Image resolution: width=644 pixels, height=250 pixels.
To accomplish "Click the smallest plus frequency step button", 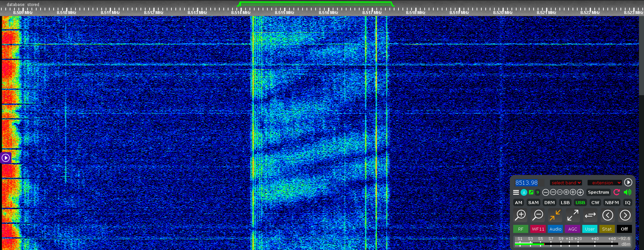I will (566, 192).
